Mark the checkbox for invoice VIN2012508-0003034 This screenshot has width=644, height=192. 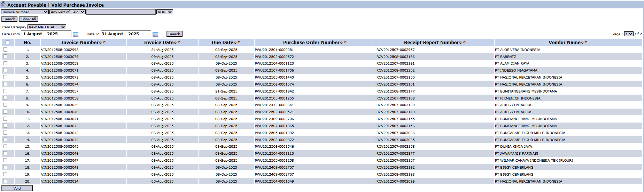[5, 181]
